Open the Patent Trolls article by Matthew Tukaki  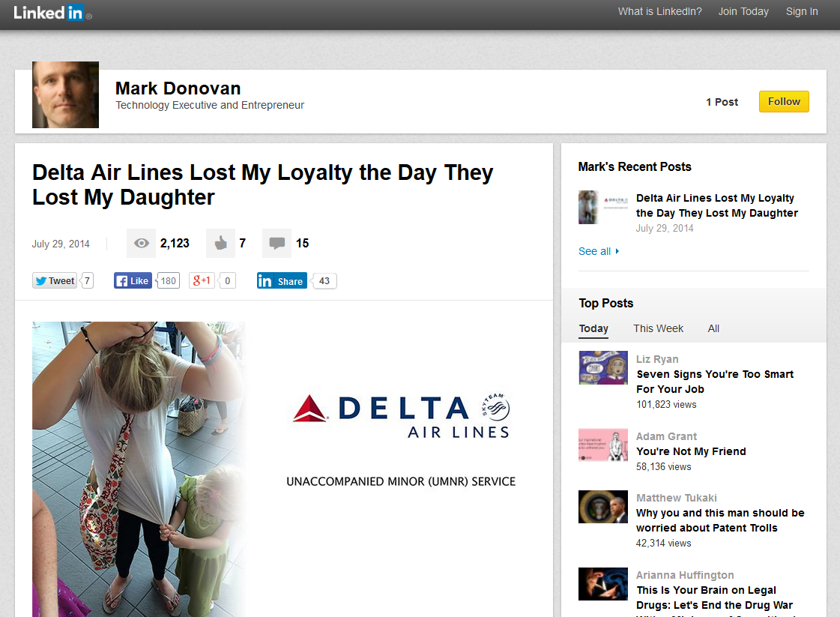[719, 520]
